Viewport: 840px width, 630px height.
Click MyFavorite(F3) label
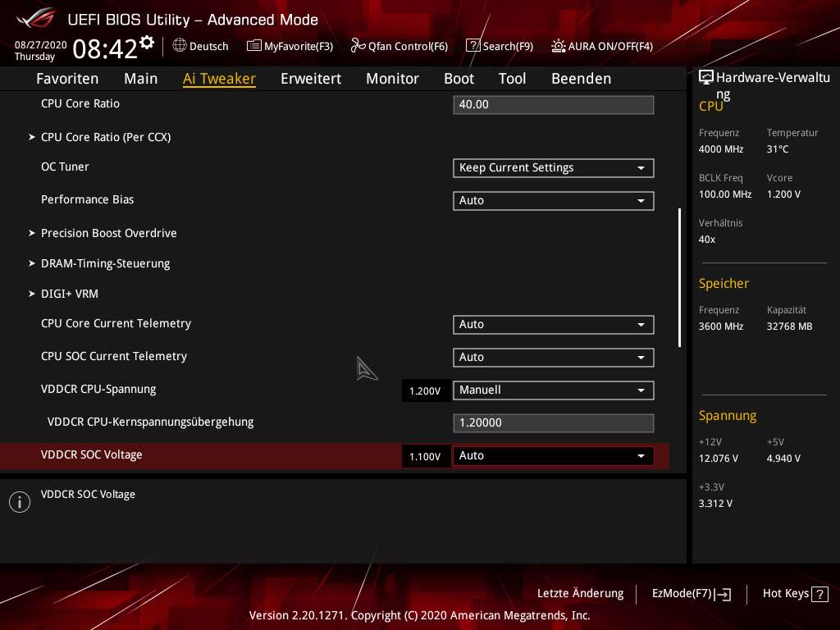tap(299, 47)
